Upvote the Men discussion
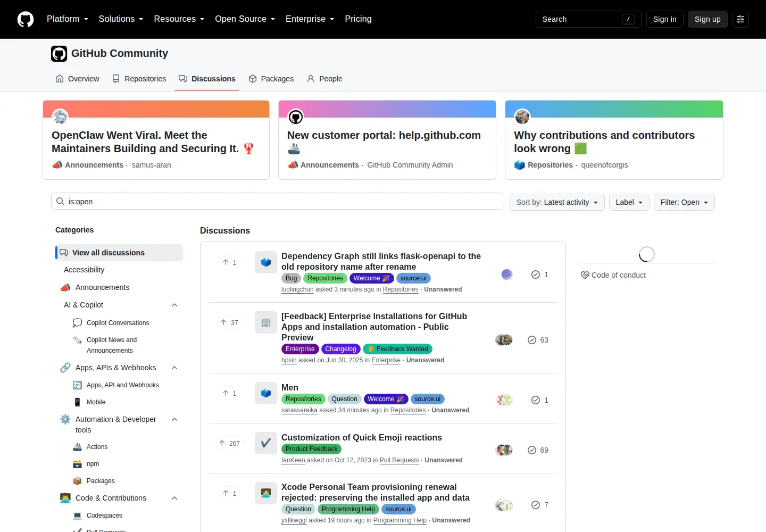The width and height of the screenshot is (766, 532). 229,393
